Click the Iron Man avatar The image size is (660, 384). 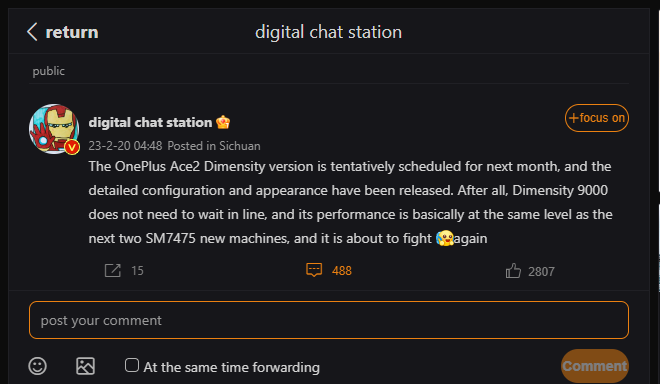click(54, 129)
